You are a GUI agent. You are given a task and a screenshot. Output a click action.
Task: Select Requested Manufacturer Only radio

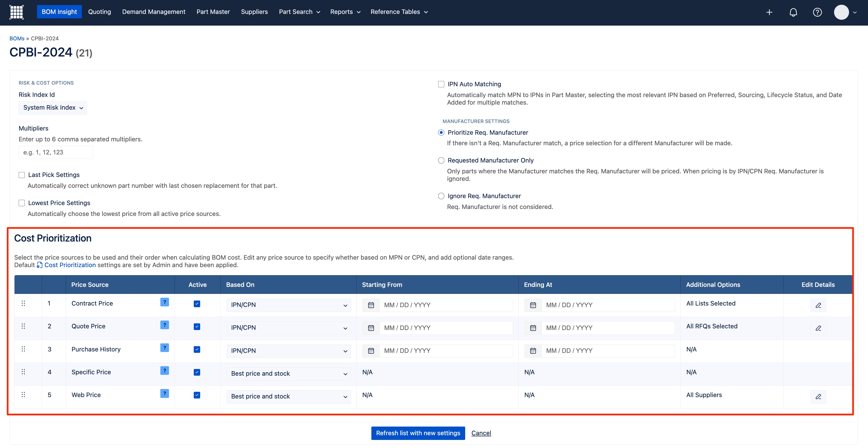[x=441, y=161]
